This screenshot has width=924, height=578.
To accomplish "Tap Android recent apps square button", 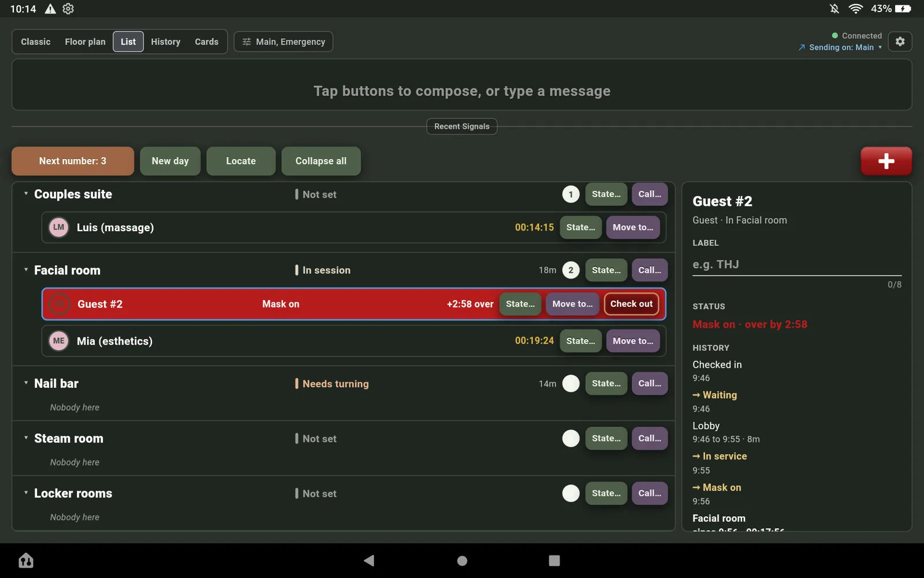I will 554,560.
